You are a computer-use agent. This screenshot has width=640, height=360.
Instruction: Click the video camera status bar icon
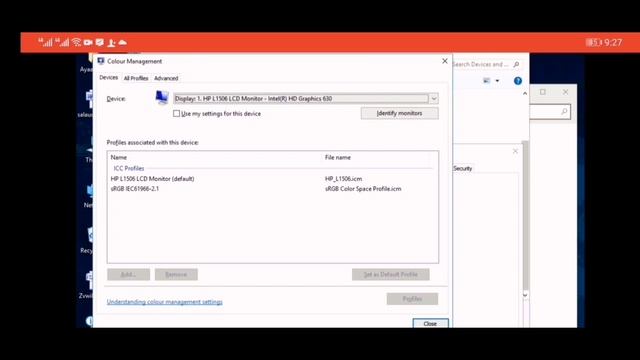point(88,42)
